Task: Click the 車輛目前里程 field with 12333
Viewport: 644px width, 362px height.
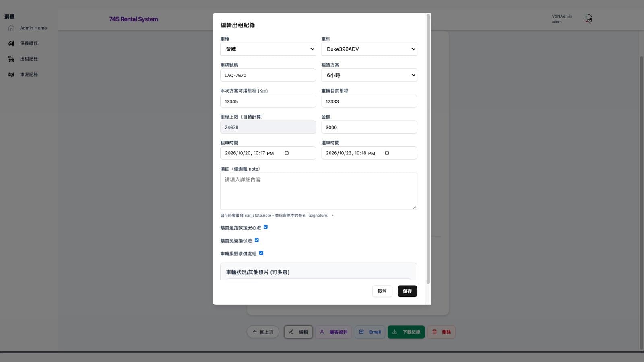Action: (x=369, y=101)
